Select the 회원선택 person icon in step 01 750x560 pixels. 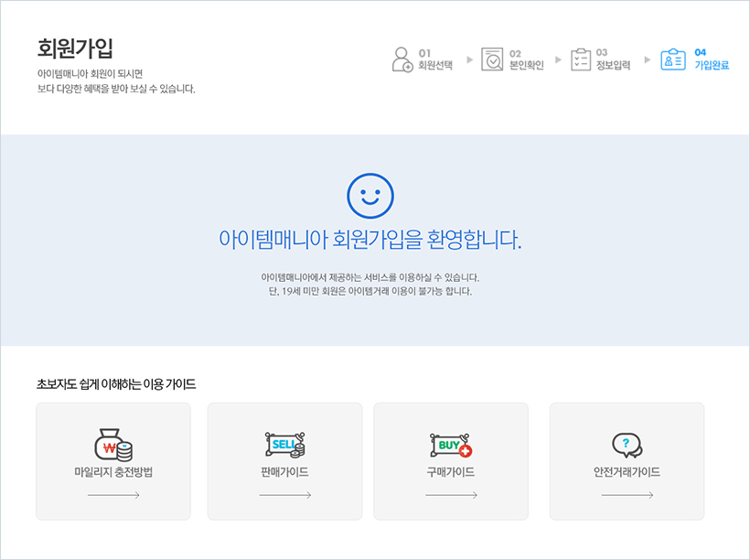(402, 59)
